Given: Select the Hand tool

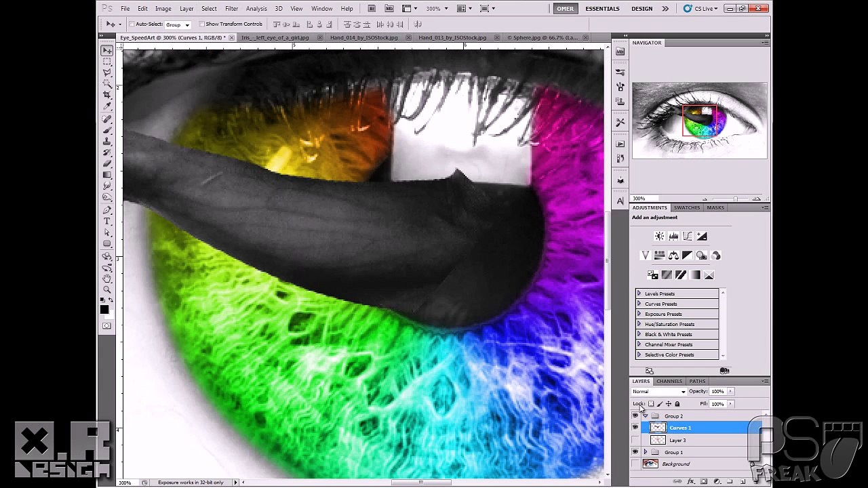Looking at the screenshot, I should point(107,278).
